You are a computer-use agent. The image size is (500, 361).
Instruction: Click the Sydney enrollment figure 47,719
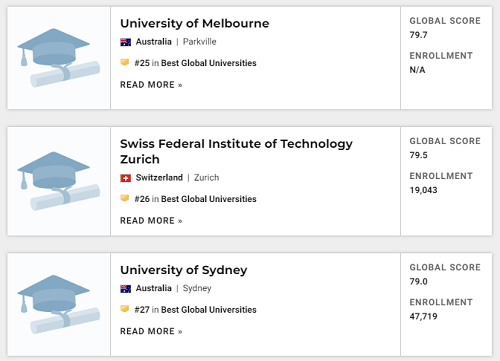point(423,316)
